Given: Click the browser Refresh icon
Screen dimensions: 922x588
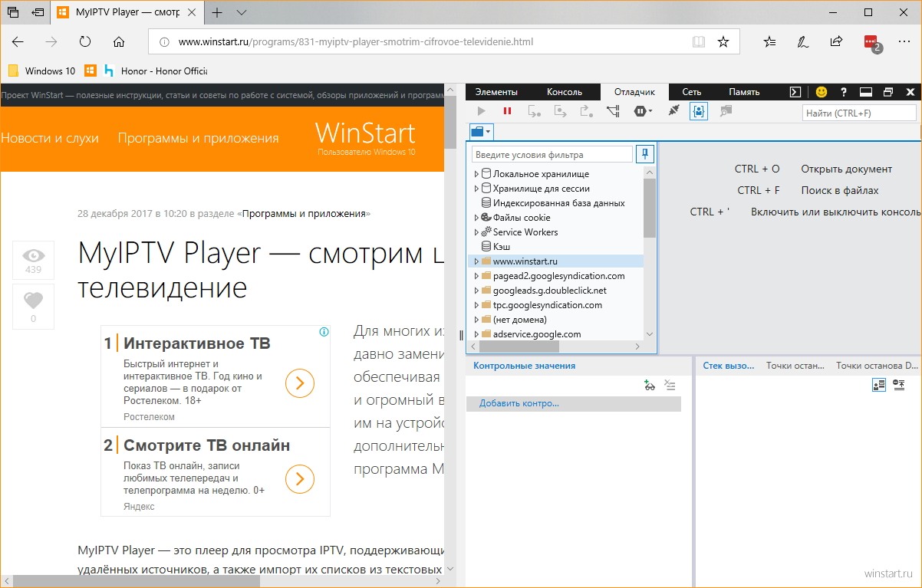Looking at the screenshot, I should [x=85, y=42].
